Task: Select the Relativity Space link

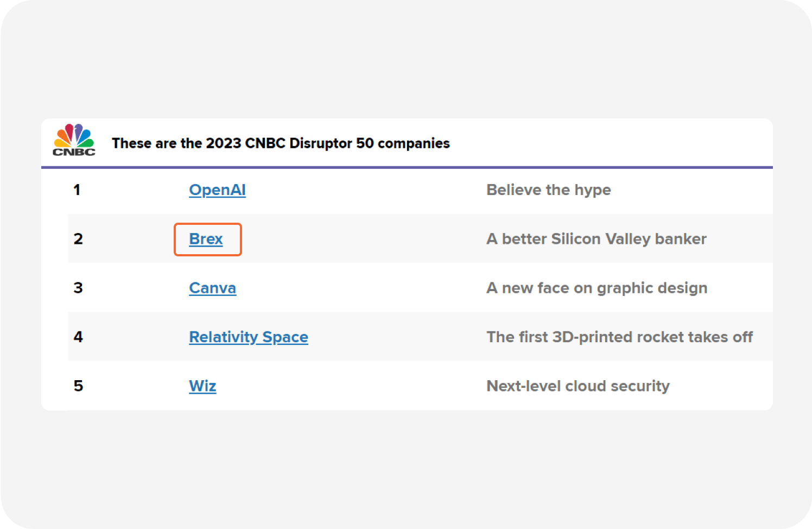Action: click(248, 337)
